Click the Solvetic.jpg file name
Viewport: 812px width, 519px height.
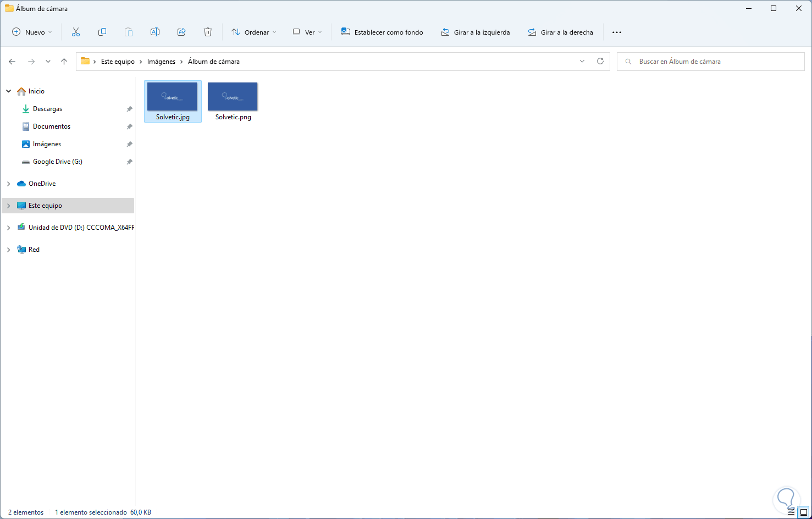(173, 117)
